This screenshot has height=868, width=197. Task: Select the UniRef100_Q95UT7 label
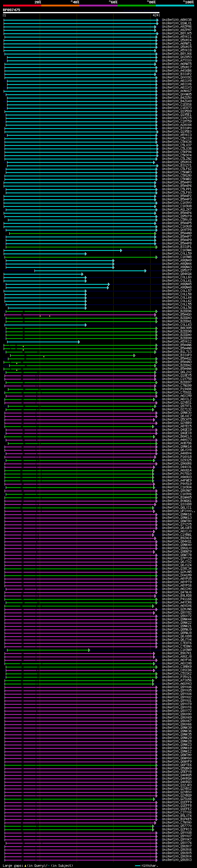[x=177, y=271]
